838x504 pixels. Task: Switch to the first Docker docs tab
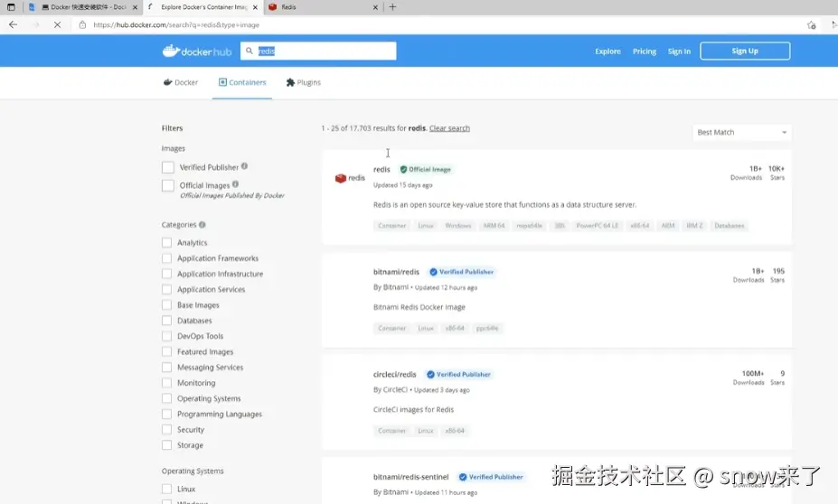[84, 7]
